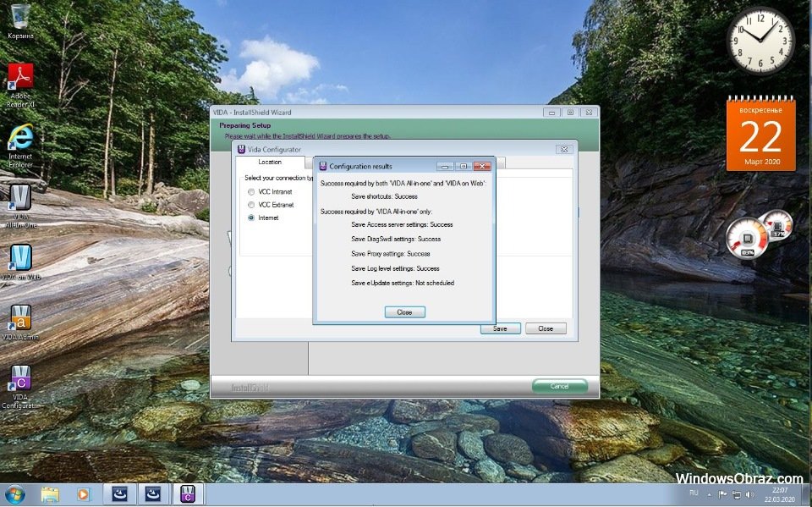Select the VCC Extranet radio button

[251, 205]
